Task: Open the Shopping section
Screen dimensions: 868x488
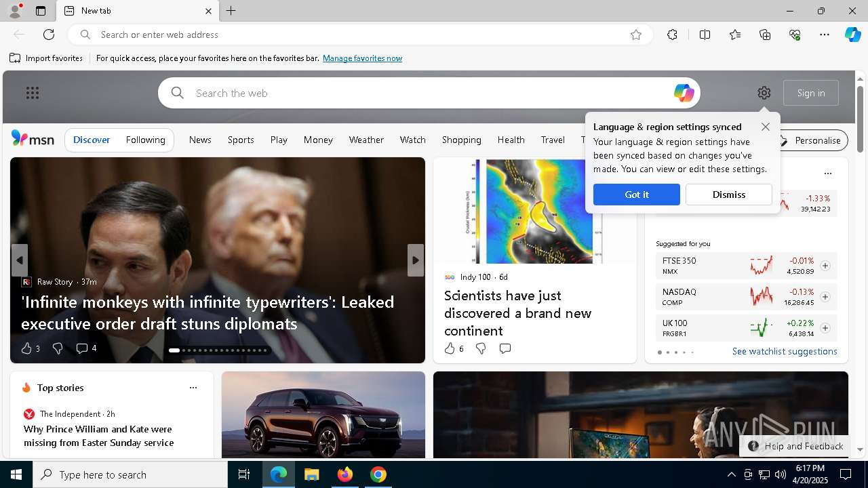Action: pyautogui.click(x=462, y=140)
